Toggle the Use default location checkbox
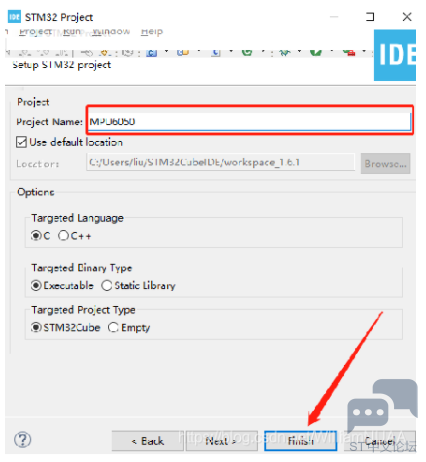The width and height of the screenshot is (426, 462). click(x=22, y=142)
